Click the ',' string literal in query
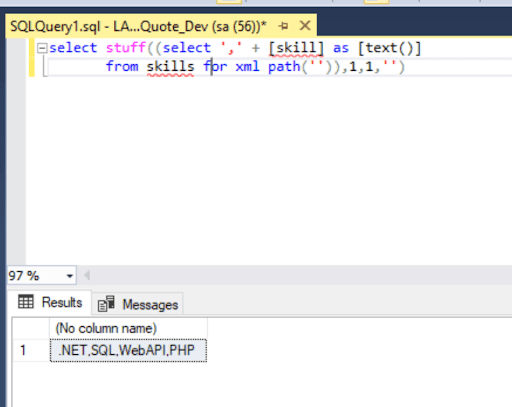 (231, 48)
